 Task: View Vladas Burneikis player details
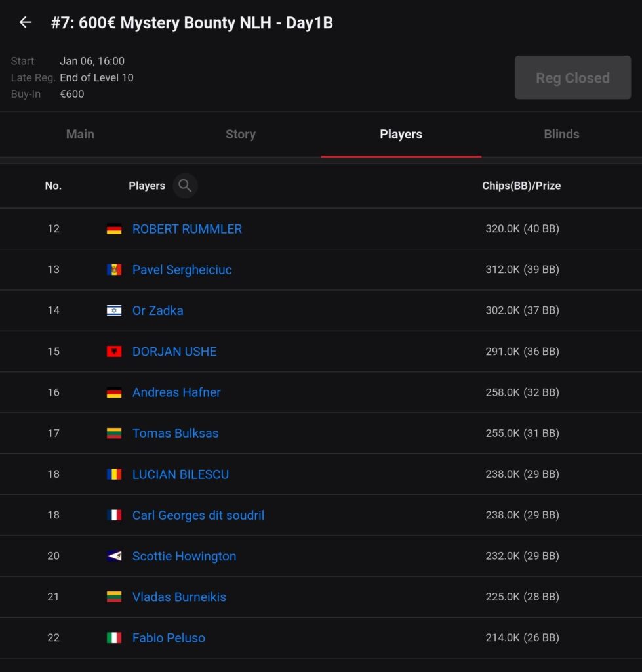click(x=179, y=597)
